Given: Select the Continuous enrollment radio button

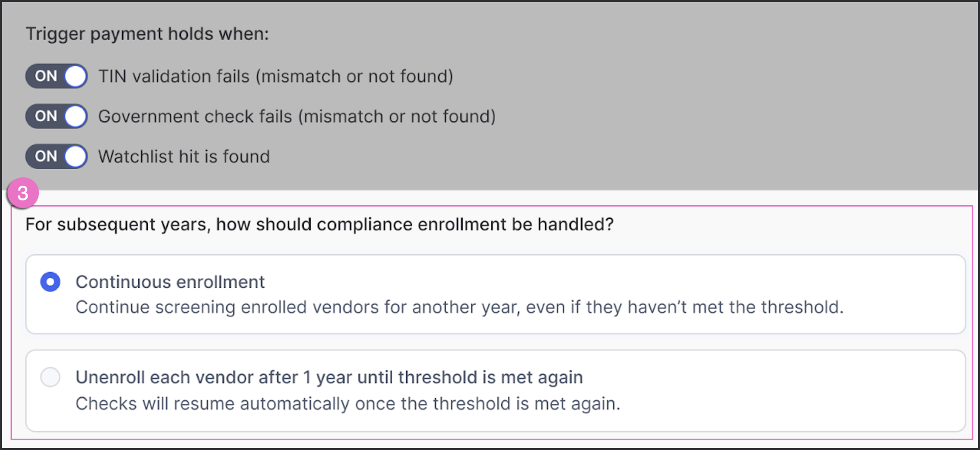Looking at the screenshot, I should pos(50,282).
